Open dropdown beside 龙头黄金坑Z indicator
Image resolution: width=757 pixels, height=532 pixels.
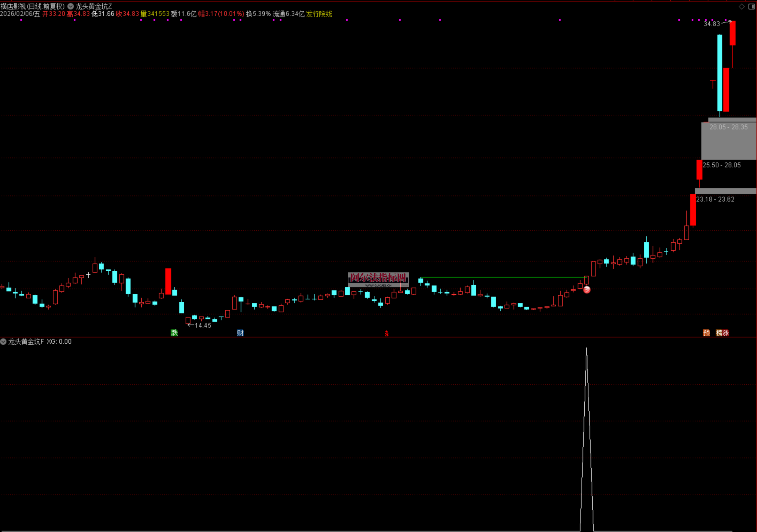pyautogui.click(x=71, y=6)
